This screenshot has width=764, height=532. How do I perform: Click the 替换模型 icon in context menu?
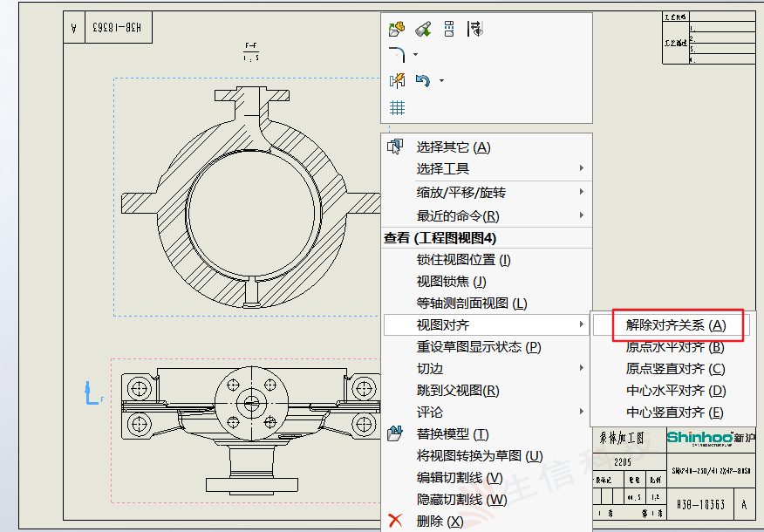(x=395, y=433)
